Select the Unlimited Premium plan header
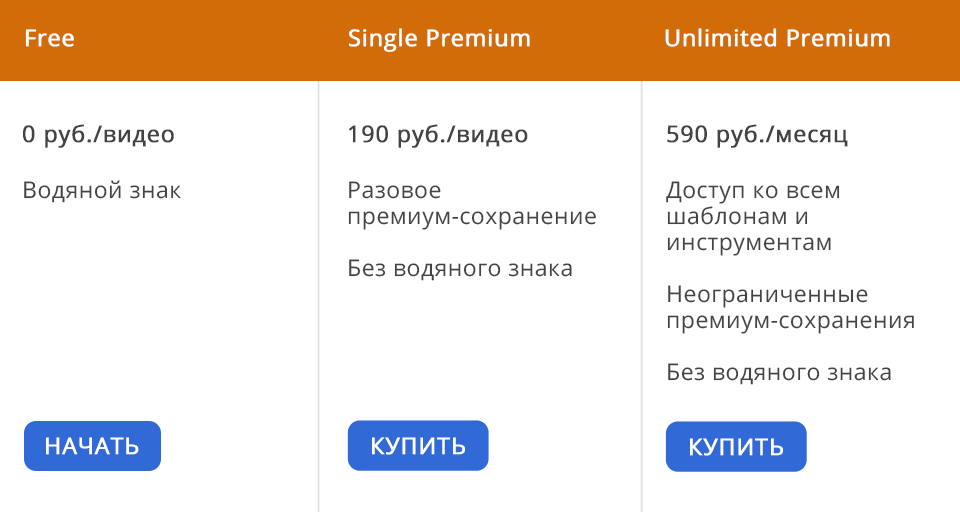Screen dimensions: 960x512 tap(777, 39)
